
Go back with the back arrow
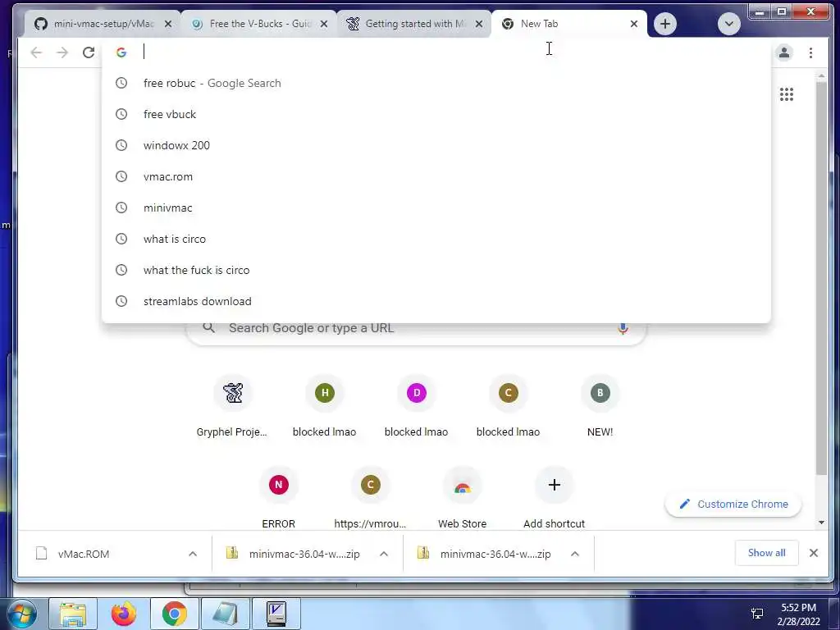(x=36, y=52)
